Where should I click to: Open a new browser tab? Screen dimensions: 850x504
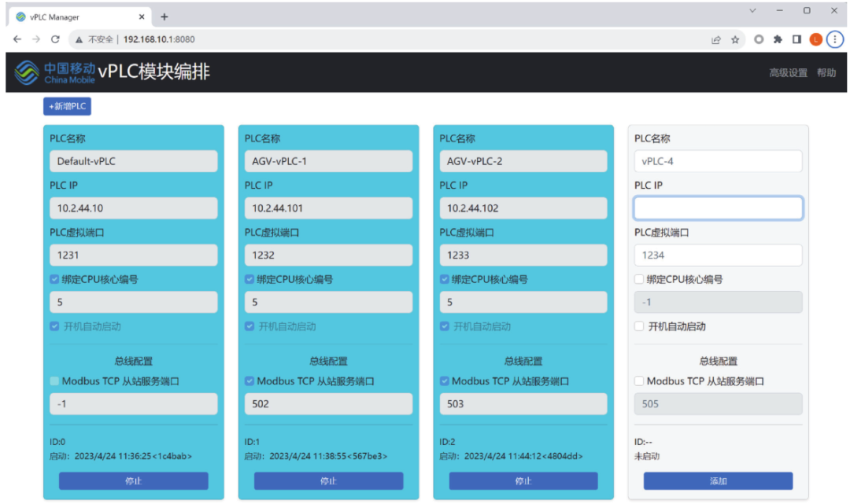[164, 17]
